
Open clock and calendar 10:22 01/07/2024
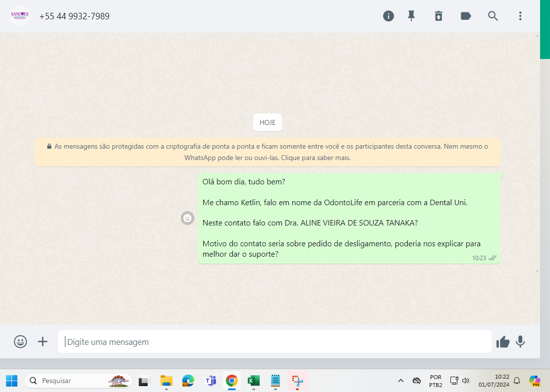coord(494,381)
